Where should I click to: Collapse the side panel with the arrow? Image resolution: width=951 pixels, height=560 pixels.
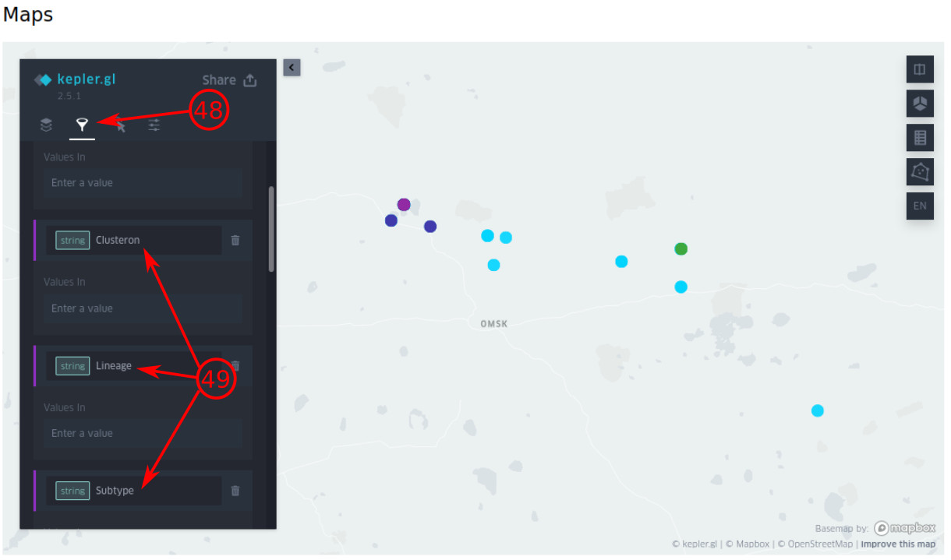coord(292,68)
